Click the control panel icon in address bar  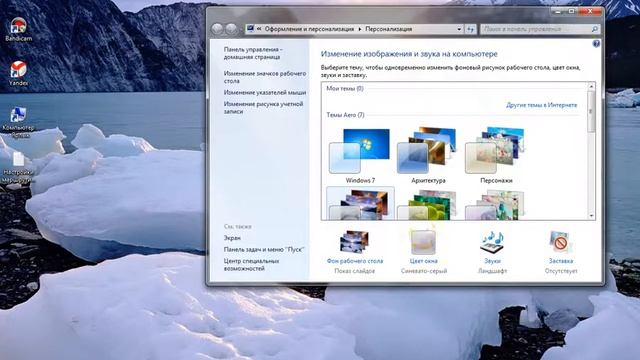pos(250,29)
